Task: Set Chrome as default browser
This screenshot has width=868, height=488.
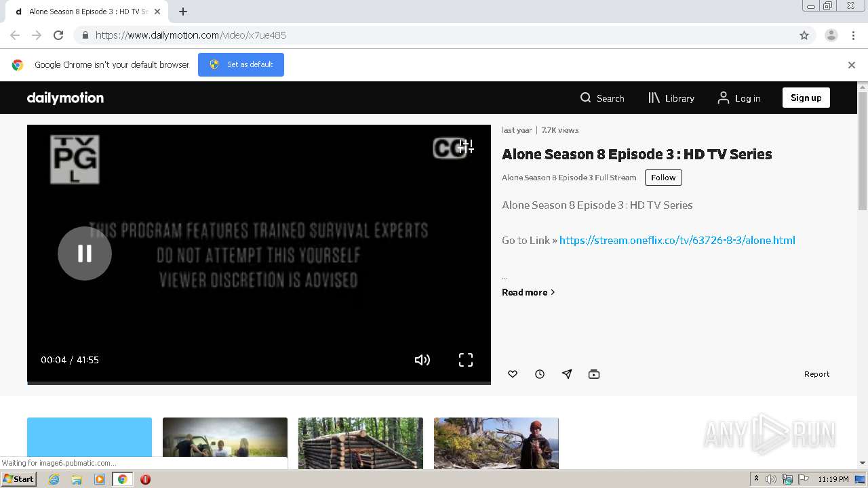Action: (x=241, y=64)
